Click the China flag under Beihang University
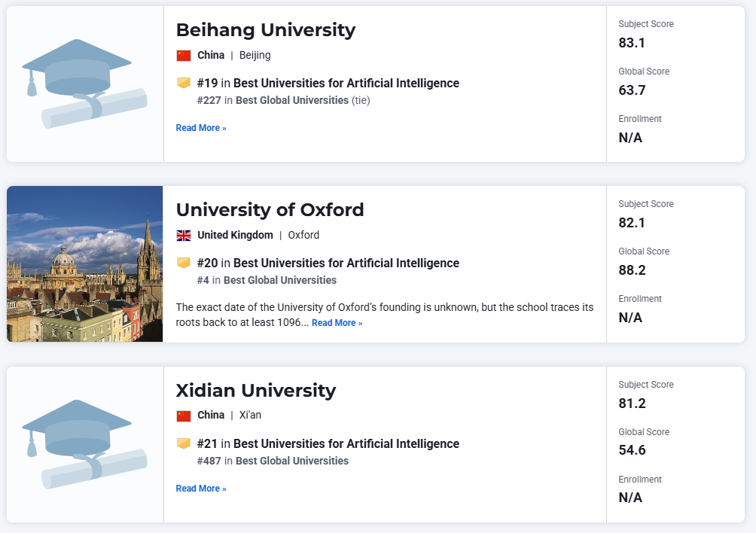756x533 pixels. pos(183,55)
